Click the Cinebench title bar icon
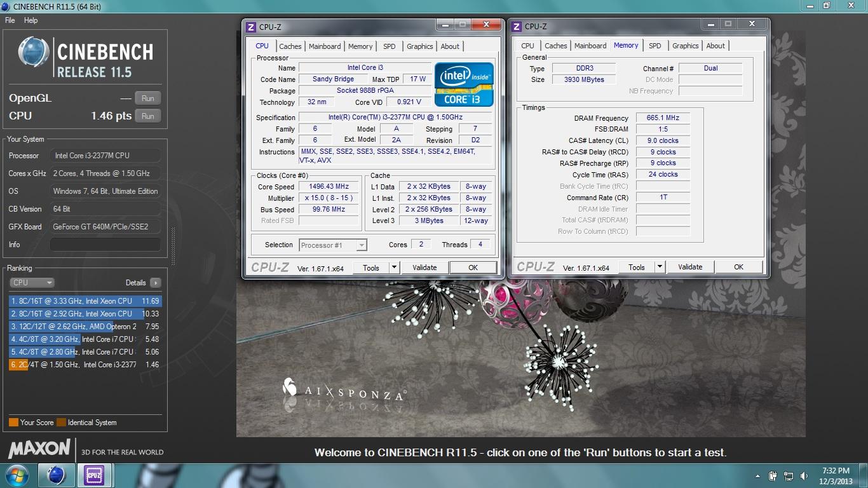The width and height of the screenshot is (868, 488). [x=6, y=6]
